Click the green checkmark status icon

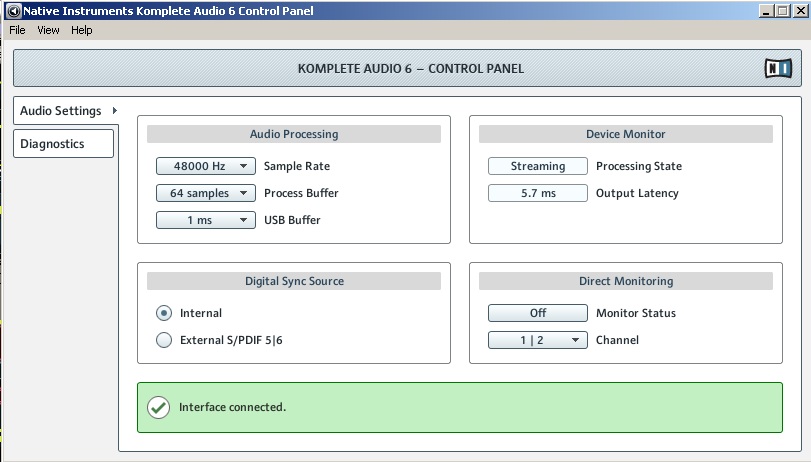coord(158,408)
